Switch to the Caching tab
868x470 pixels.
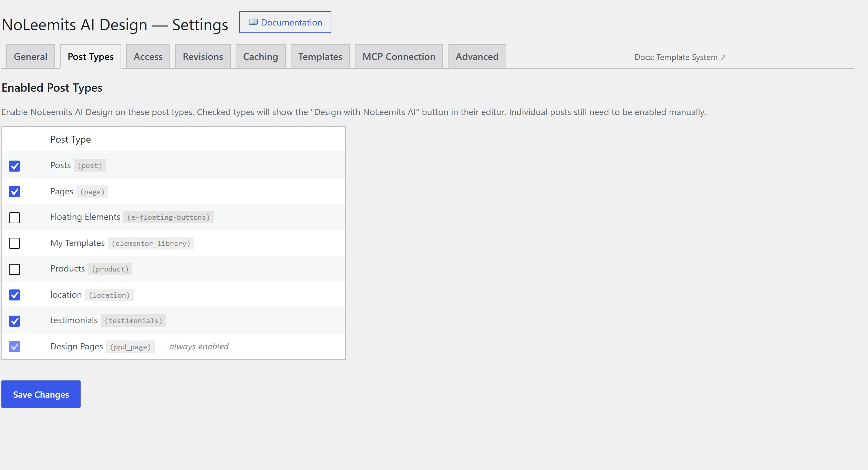[x=261, y=57]
